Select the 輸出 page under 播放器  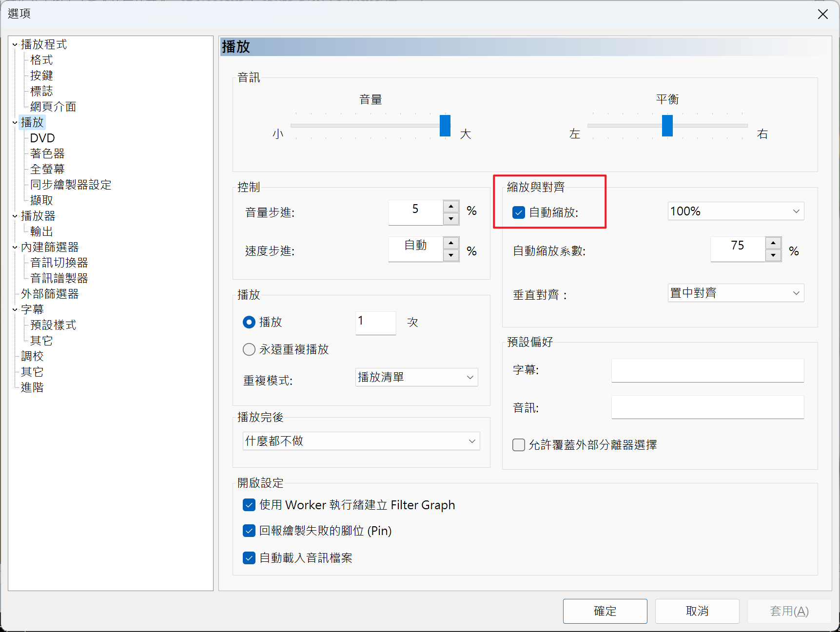[40, 231]
